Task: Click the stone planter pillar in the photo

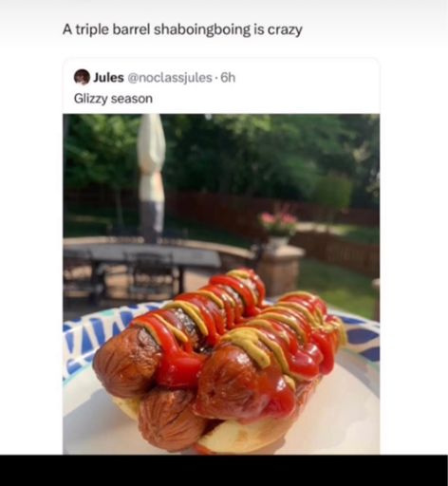Action: coord(280,269)
